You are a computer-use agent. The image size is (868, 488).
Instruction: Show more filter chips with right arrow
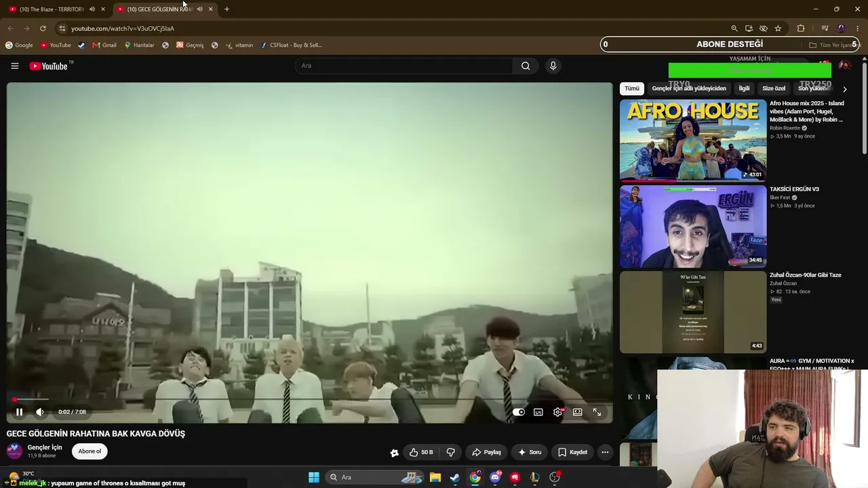(844, 89)
